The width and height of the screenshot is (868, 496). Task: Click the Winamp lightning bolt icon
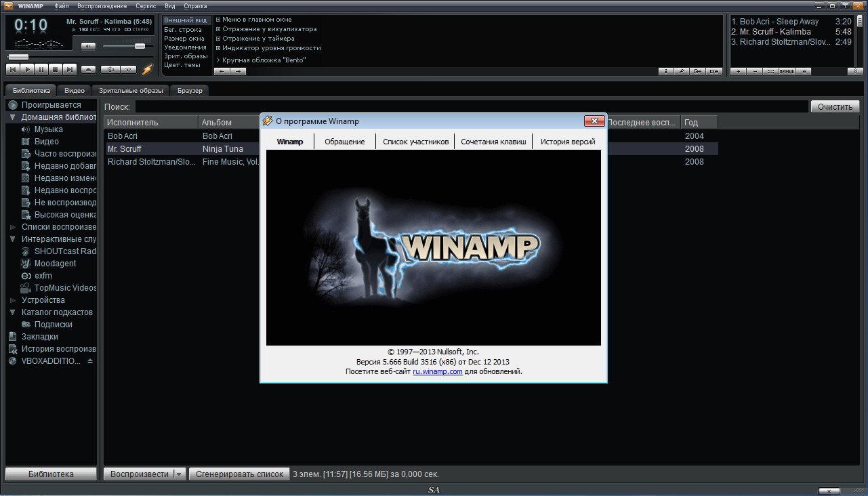tap(147, 70)
